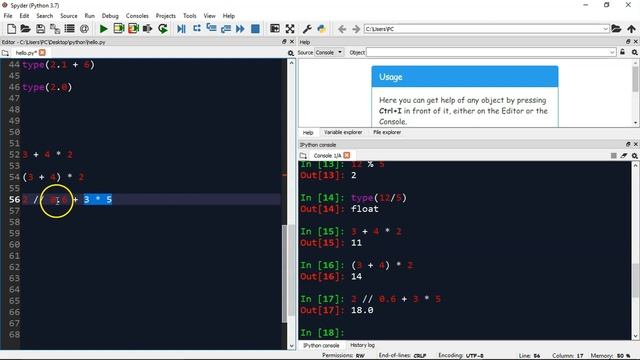Open editor options gear icon
640x360 pixels.
(x=291, y=53)
